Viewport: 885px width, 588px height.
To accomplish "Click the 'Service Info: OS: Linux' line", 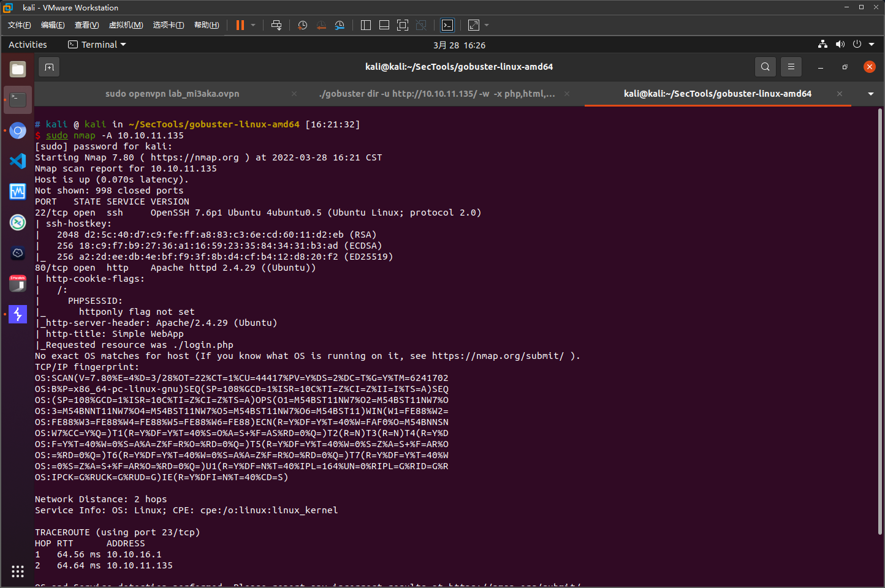I will [x=186, y=510].
